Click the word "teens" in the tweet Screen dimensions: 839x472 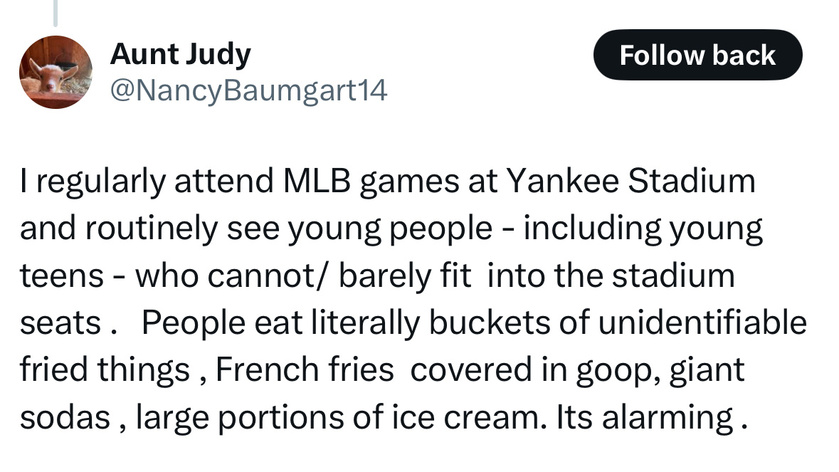(62, 277)
